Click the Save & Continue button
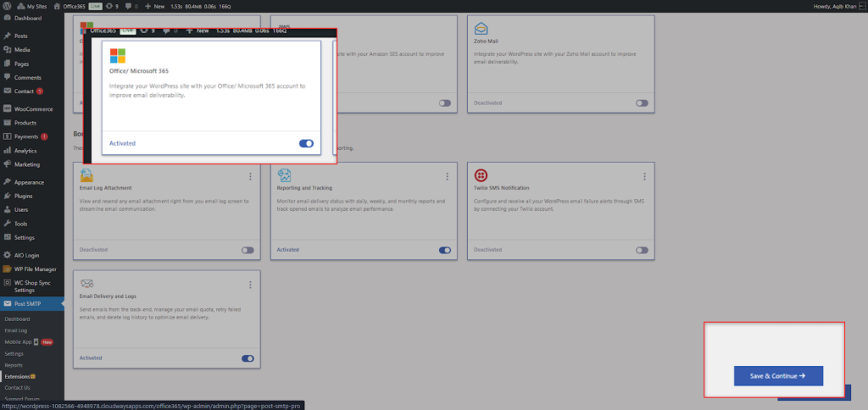This screenshot has height=410, width=868. pyautogui.click(x=777, y=375)
